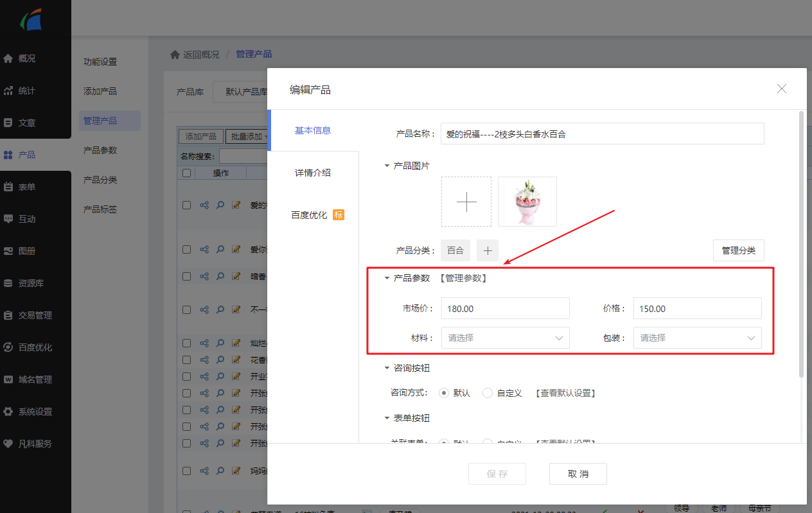
Task: Open 产品参数 in the product submenu
Action: [x=100, y=150]
